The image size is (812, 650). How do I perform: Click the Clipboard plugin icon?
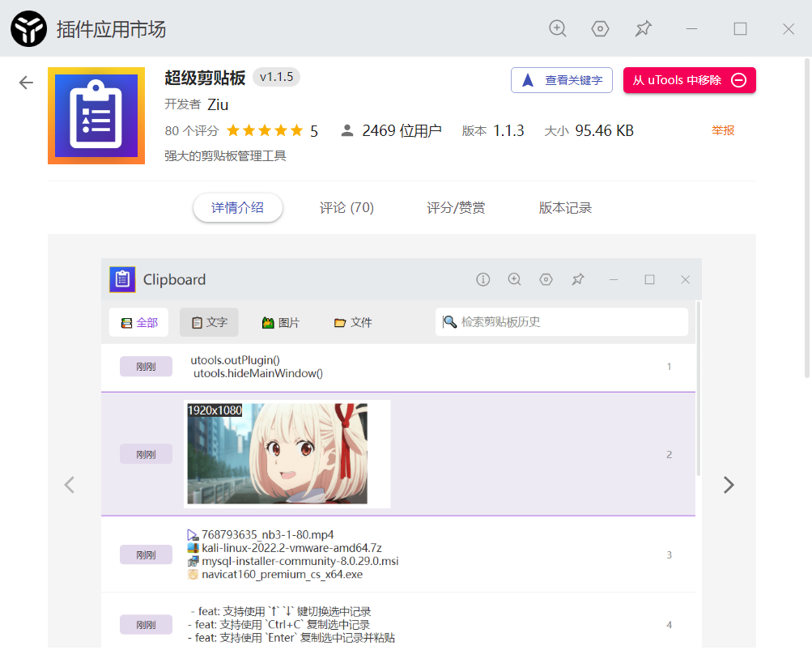click(x=96, y=116)
